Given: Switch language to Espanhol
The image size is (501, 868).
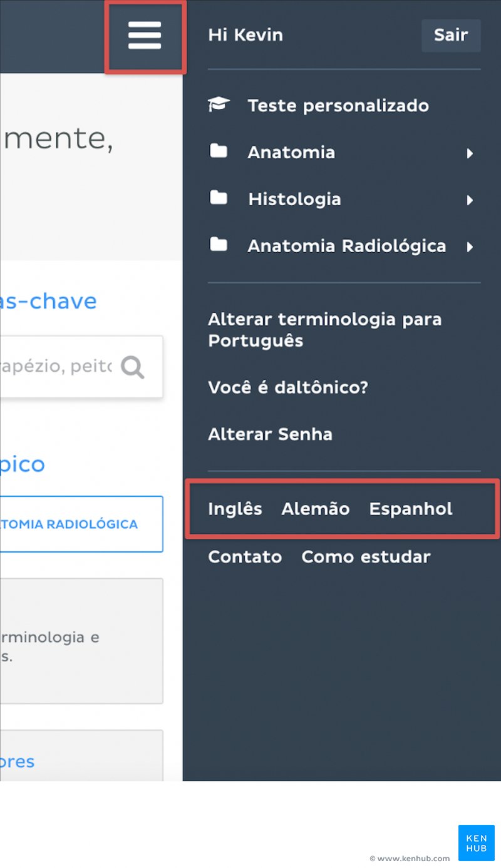Looking at the screenshot, I should [411, 509].
